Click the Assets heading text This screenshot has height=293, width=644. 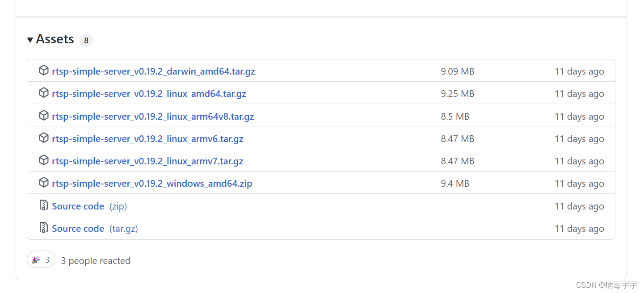point(55,39)
